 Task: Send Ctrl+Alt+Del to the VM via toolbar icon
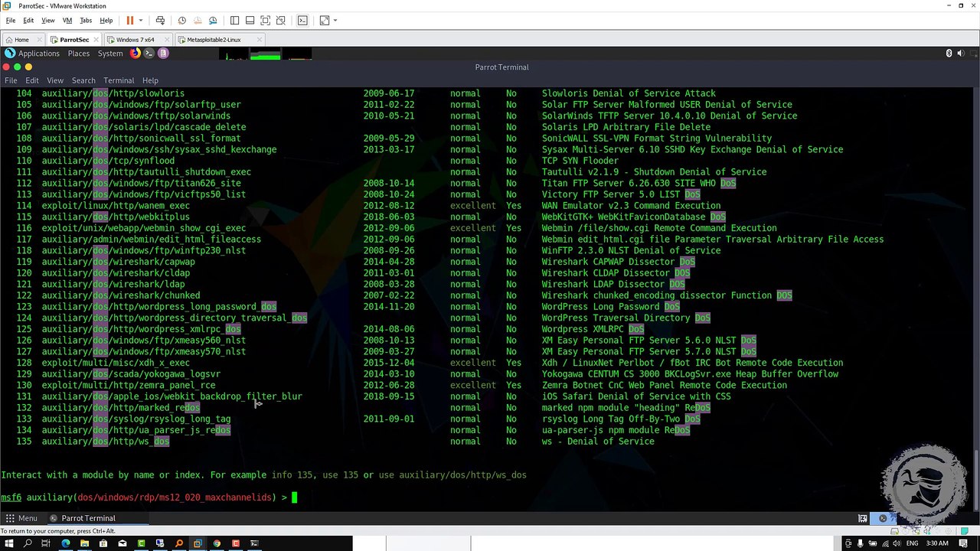(160, 21)
